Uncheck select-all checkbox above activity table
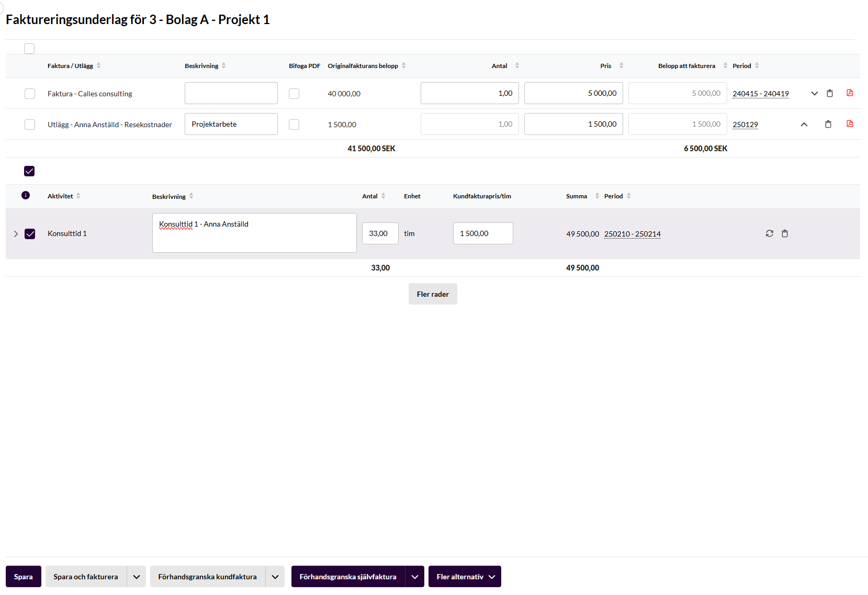The width and height of the screenshot is (868, 595). tap(29, 171)
